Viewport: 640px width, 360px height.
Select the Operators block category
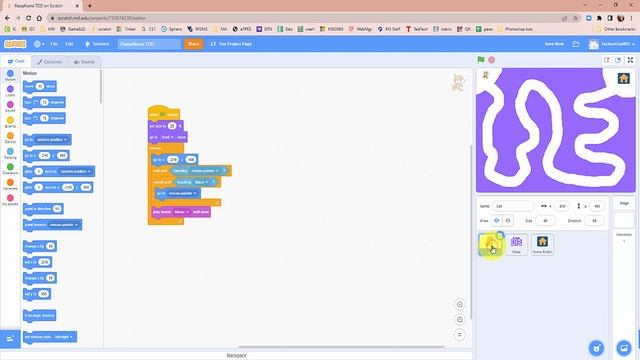coord(10,169)
